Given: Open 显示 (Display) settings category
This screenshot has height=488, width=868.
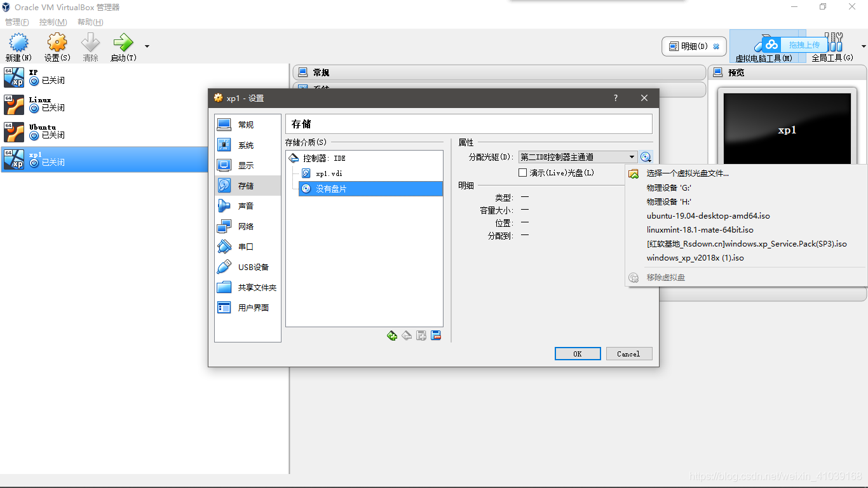Looking at the screenshot, I should tap(248, 165).
